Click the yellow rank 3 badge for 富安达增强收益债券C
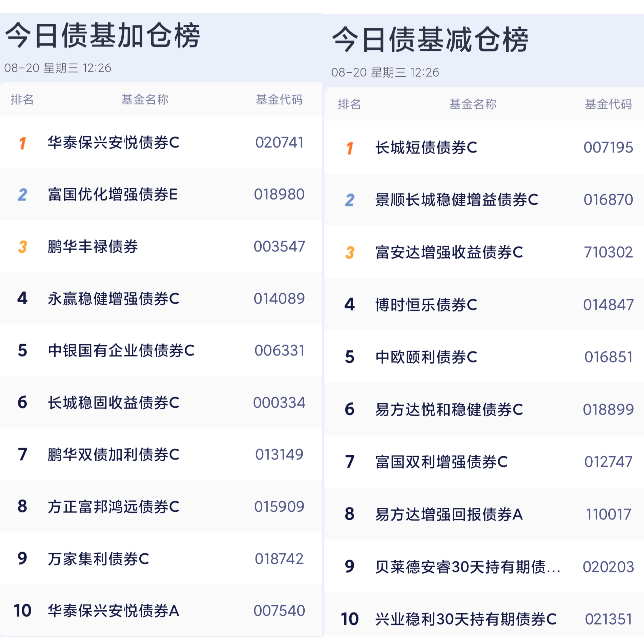The width and height of the screenshot is (644, 644). 350,252
